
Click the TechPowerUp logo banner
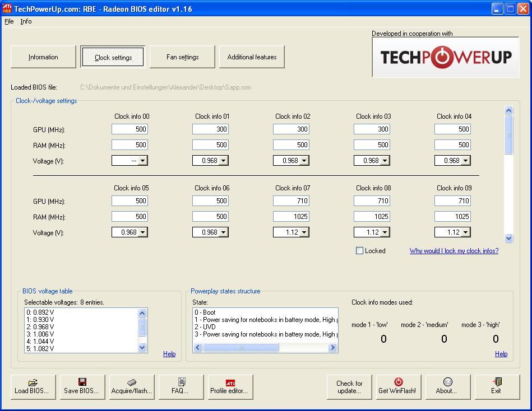coord(446,57)
